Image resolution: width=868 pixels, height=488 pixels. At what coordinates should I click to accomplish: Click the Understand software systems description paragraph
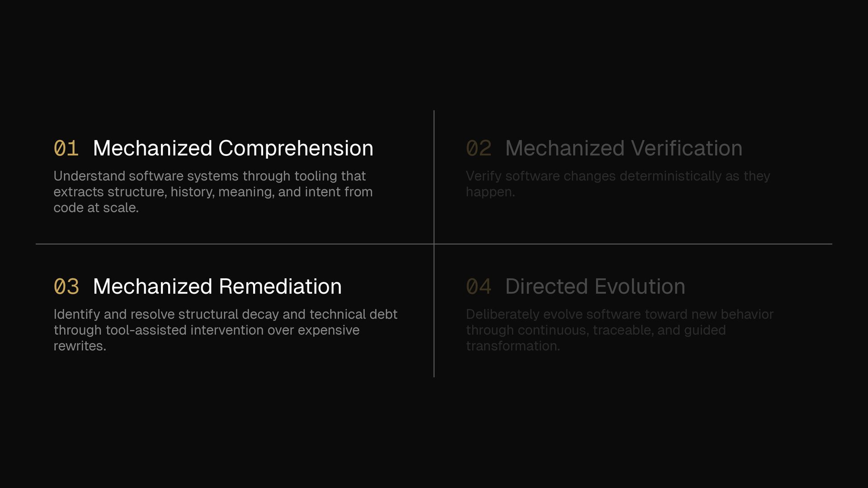click(x=213, y=192)
